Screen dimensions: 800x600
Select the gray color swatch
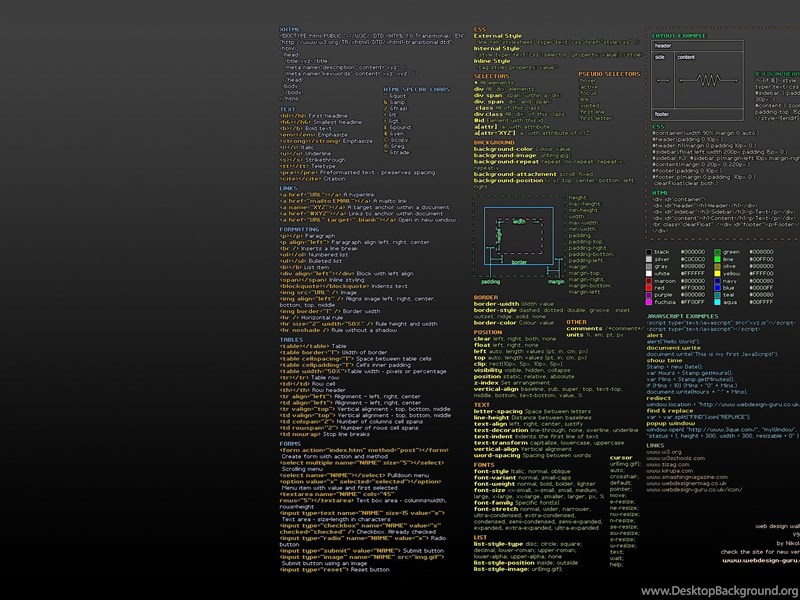[x=649, y=266]
